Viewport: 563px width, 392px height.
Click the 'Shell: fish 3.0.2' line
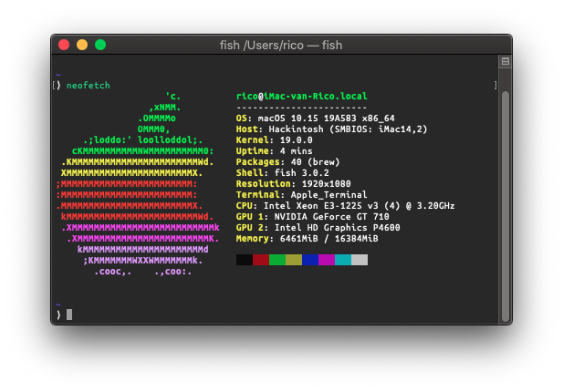click(282, 173)
